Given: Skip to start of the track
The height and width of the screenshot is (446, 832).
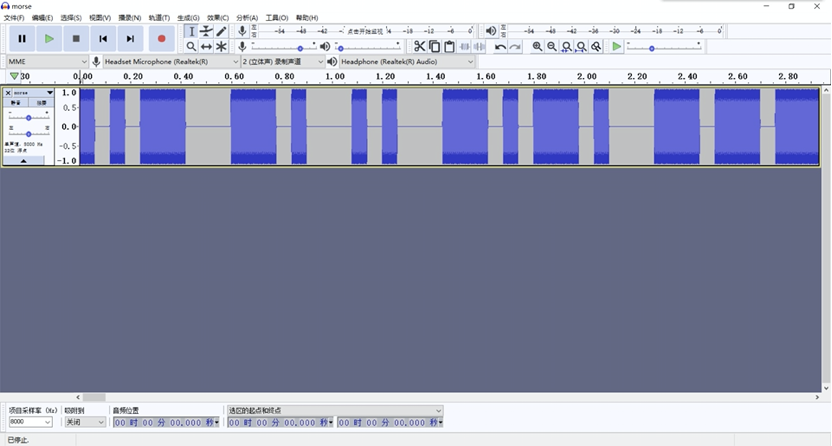Looking at the screenshot, I should (103, 39).
